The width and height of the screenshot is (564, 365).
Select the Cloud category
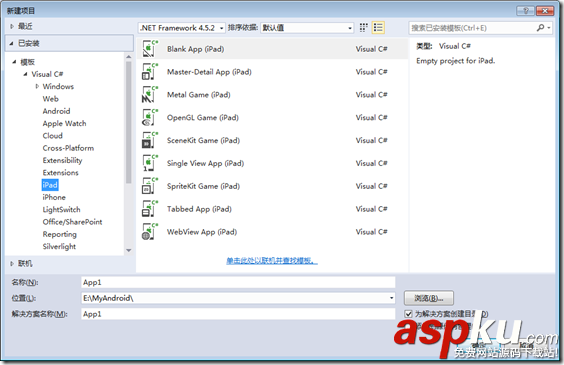[x=53, y=136]
